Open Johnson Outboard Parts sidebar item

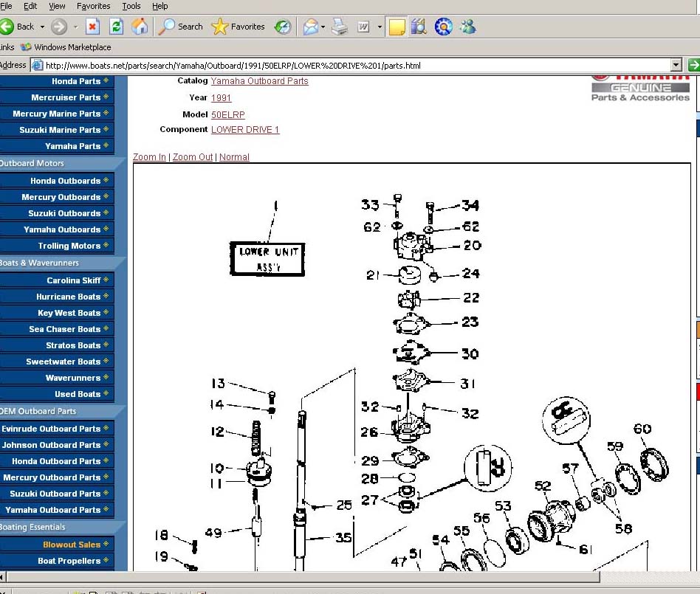(57, 445)
